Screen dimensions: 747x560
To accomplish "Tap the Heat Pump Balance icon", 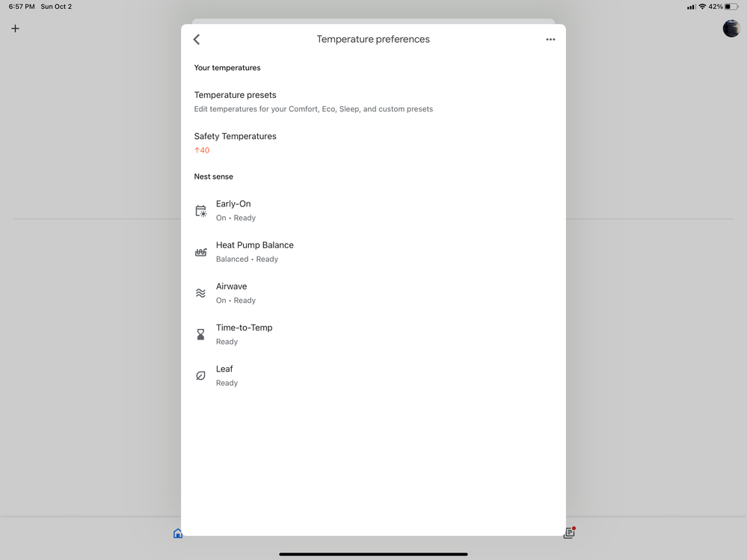I will coord(201,253).
